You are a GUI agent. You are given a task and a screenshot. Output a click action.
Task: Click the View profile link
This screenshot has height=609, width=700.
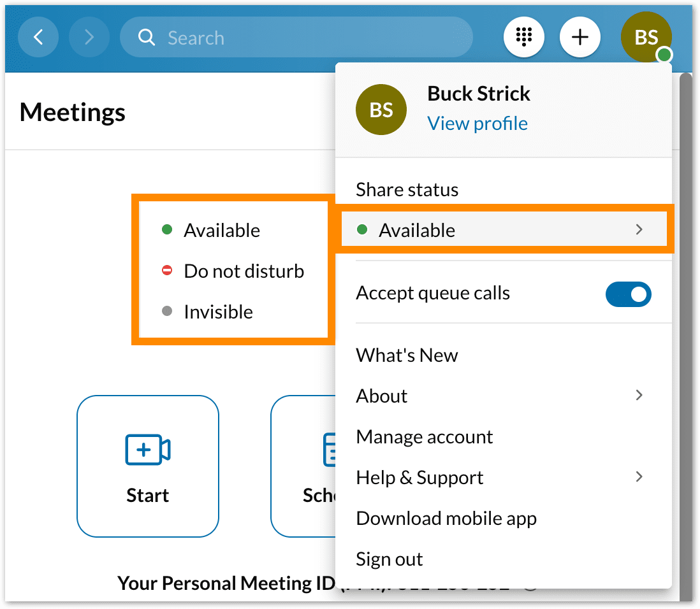[x=477, y=124]
